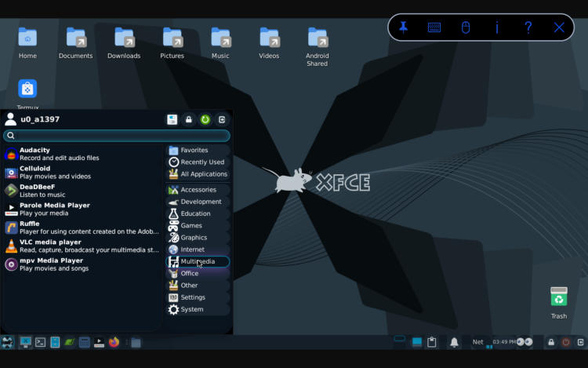Viewport: 588px width, 368px height.
Task: Open Education category
Action: (x=198, y=214)
